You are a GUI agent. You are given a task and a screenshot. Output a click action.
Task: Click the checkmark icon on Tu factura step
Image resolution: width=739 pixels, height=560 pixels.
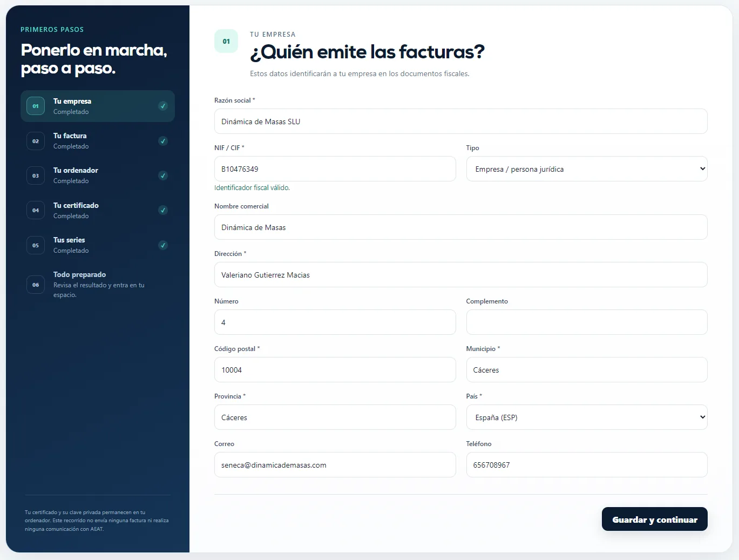tap(163, 141)
